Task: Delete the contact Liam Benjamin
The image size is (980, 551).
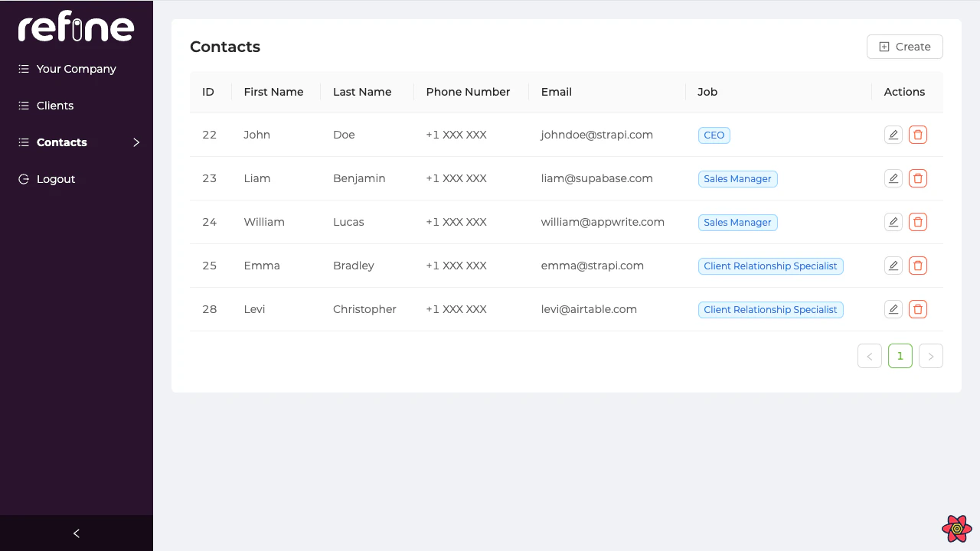Action: (x=917, y=178)
